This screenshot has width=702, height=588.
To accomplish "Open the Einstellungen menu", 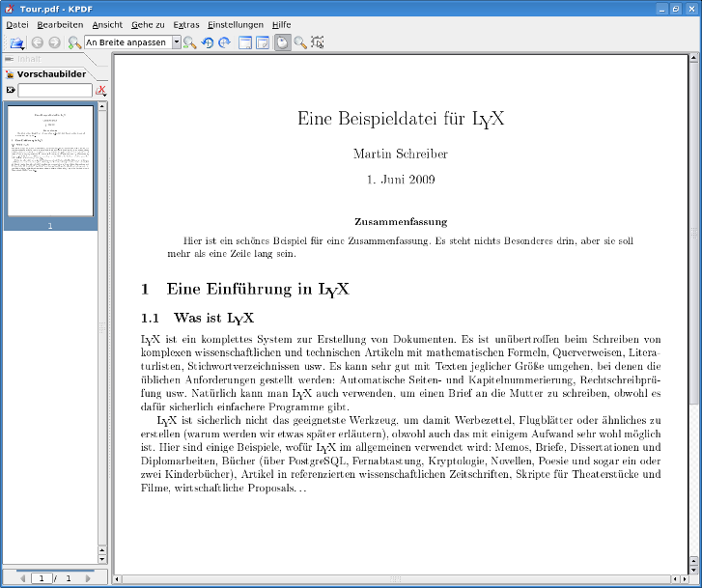I will 236,25.
